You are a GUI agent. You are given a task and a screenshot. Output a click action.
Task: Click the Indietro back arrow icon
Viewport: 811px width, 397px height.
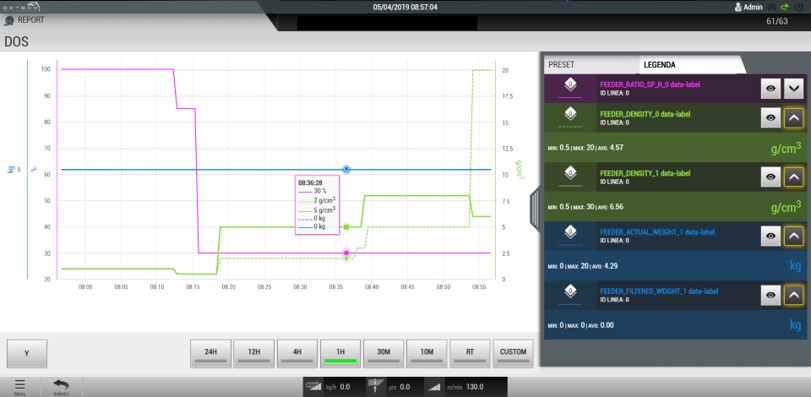[61, 385]
